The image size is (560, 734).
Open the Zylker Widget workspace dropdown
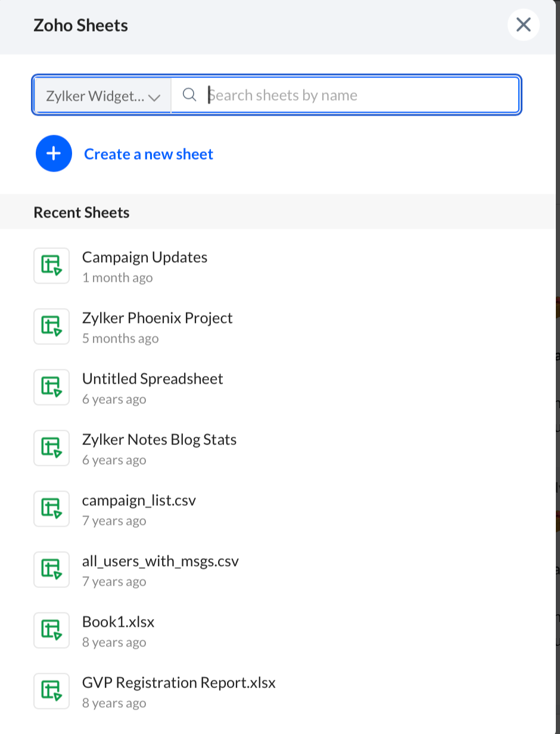tap(103, 95)
